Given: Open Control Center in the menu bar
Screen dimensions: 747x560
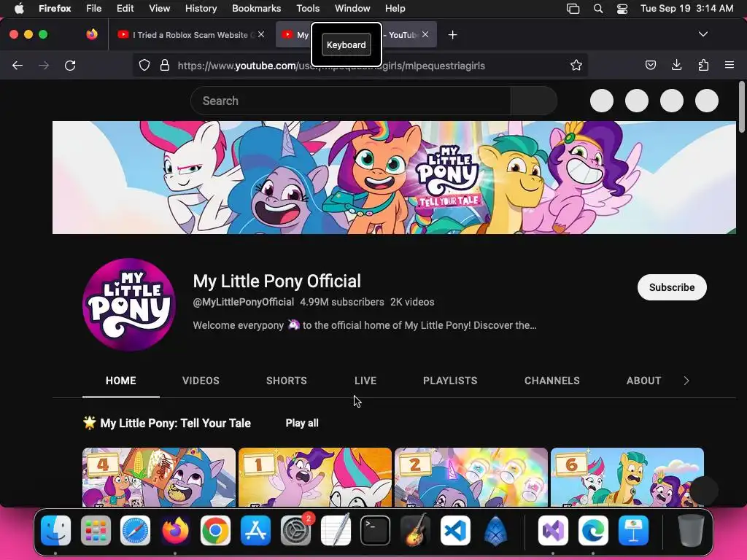Looking at the screenshot, I should point(622,9).
